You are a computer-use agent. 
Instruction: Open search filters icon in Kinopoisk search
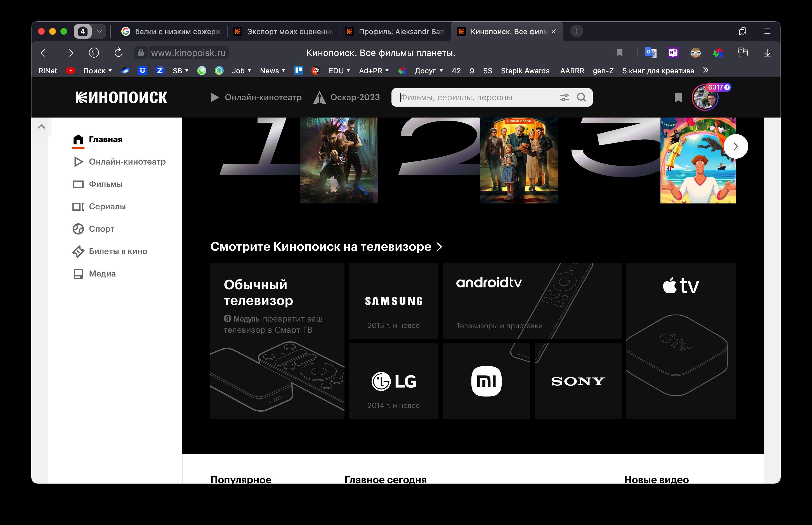pos(565,97)
